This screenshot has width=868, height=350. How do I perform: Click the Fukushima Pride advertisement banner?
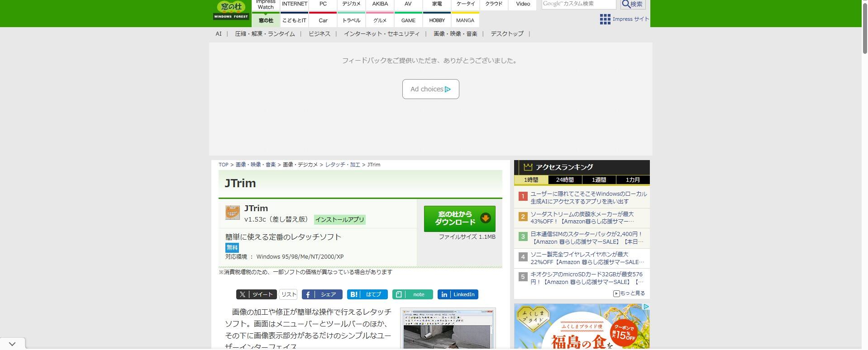pos(582,326)
